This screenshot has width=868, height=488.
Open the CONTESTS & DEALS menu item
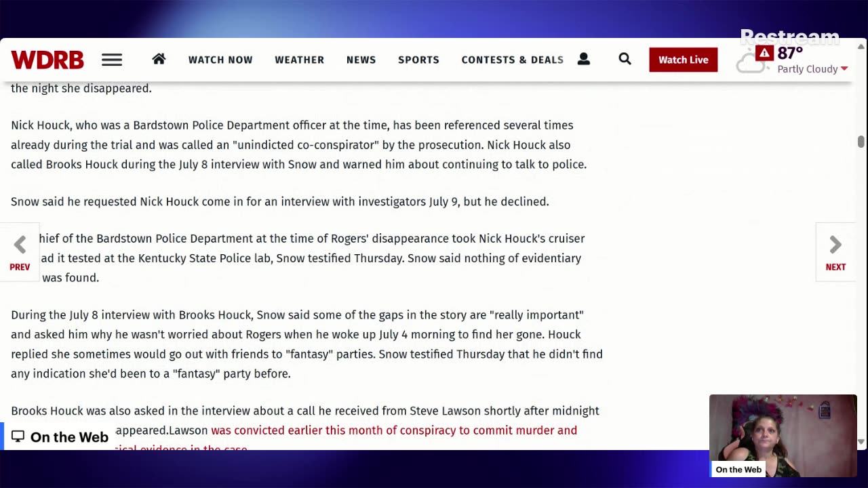(x=512, y=60)
